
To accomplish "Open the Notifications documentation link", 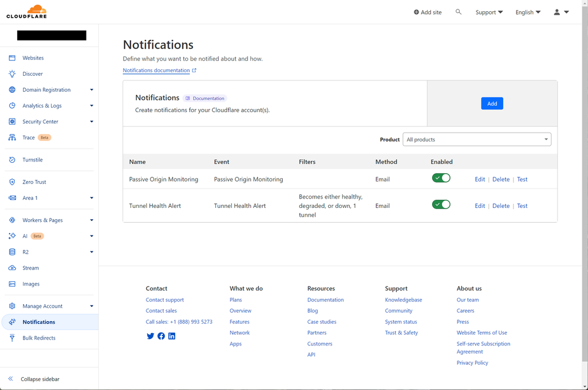I will pos(156,70).
